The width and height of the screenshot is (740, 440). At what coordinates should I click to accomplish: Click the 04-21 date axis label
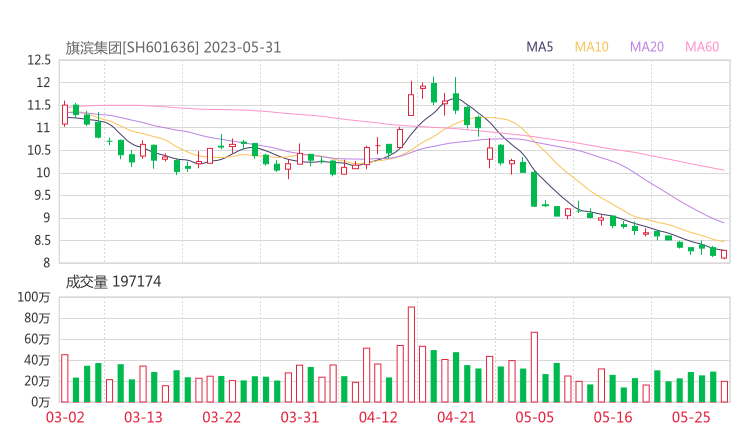[456, 417]
